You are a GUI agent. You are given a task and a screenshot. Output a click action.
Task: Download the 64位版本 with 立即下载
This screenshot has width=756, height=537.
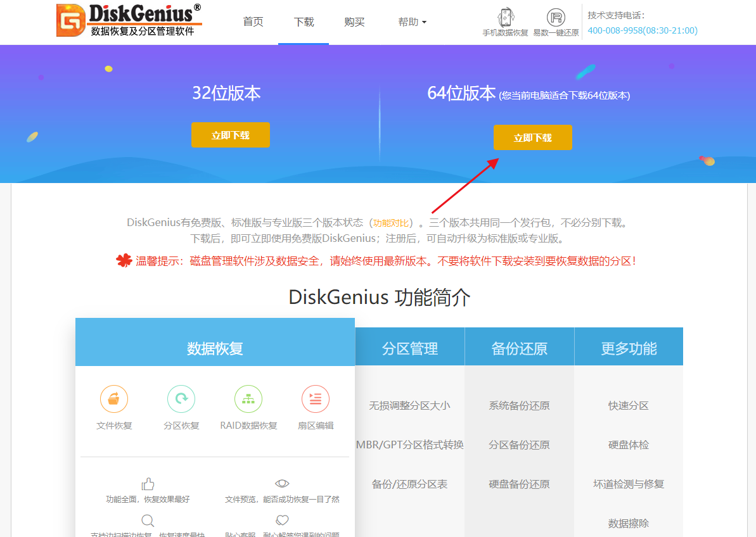(532, 138)
